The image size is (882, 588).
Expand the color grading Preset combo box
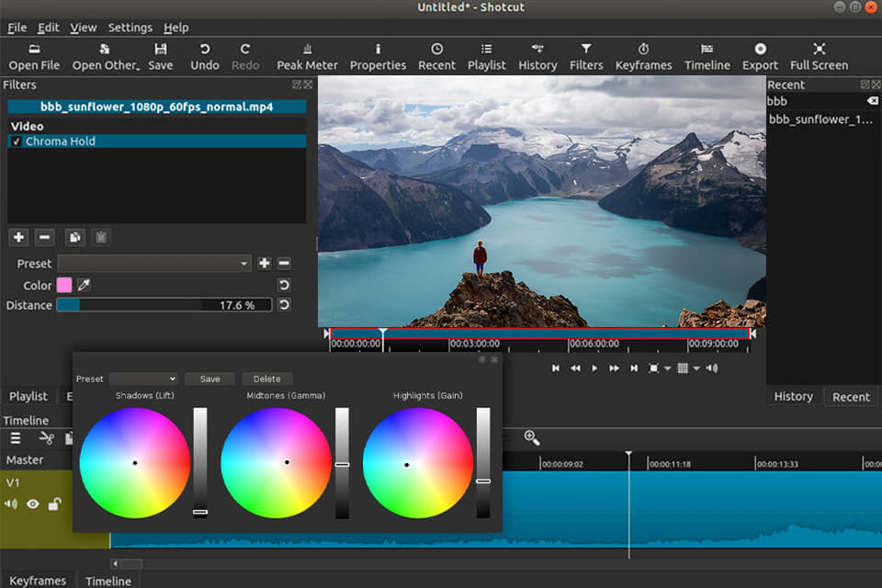[142, 379]
